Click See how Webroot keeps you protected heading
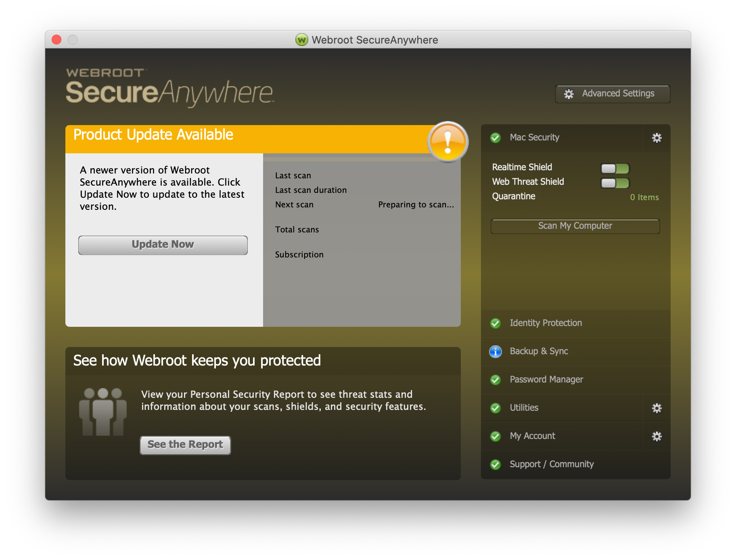 197,360
